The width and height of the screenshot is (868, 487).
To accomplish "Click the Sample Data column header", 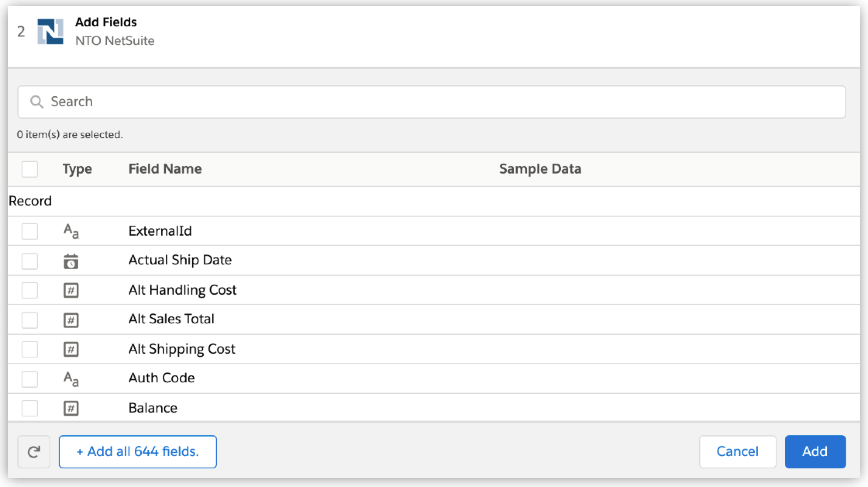I will (x=540, y=169).
